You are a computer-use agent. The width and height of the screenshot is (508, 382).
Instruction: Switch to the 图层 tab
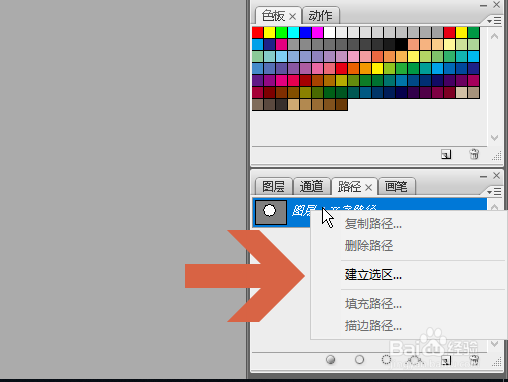point(273,186)
